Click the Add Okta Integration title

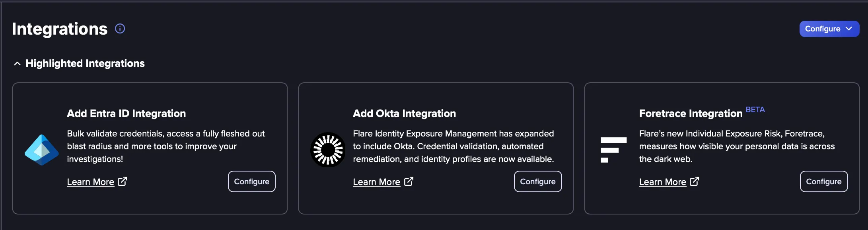pos(404,113)
